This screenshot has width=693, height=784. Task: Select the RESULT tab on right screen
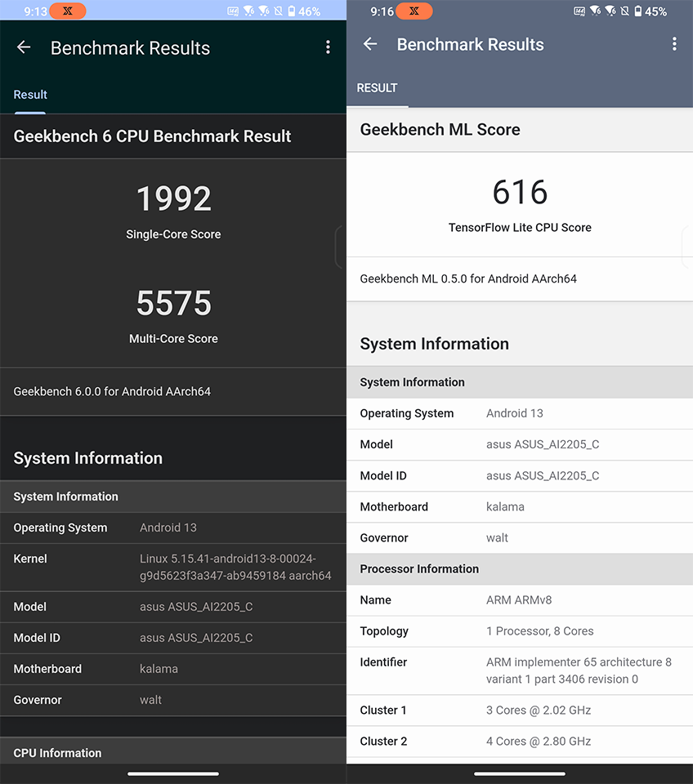pyautogui.click(x=377, y=88)
